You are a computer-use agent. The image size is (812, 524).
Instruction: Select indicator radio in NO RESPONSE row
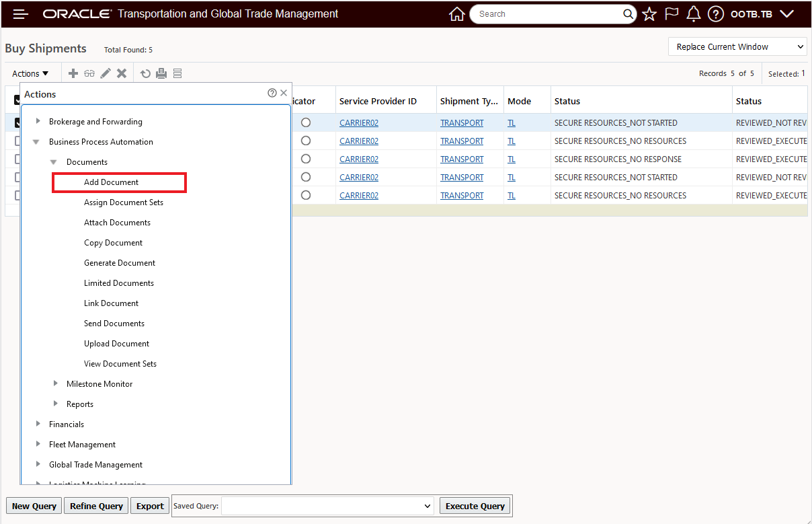click(306, 159)
